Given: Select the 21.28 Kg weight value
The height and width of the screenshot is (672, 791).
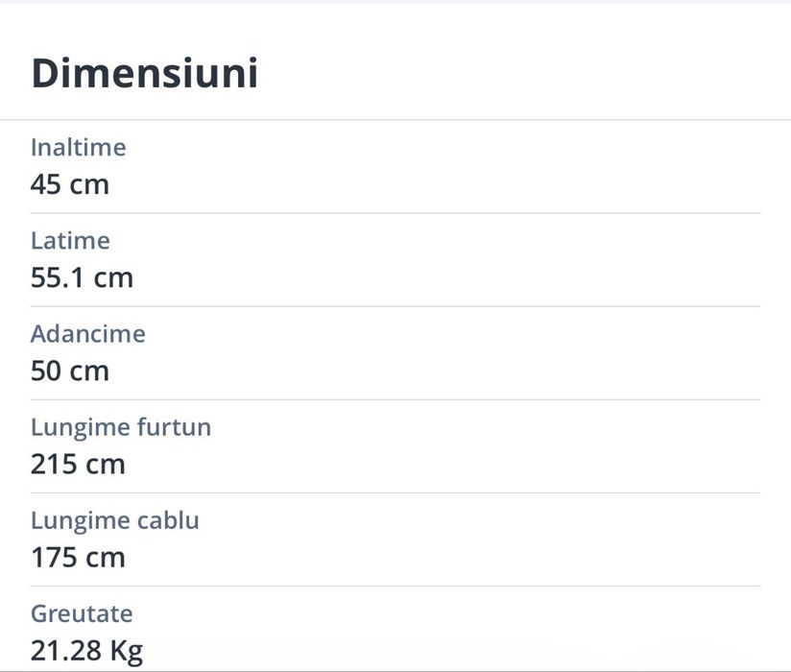Looking at the screenshot, I should [86, 651].
